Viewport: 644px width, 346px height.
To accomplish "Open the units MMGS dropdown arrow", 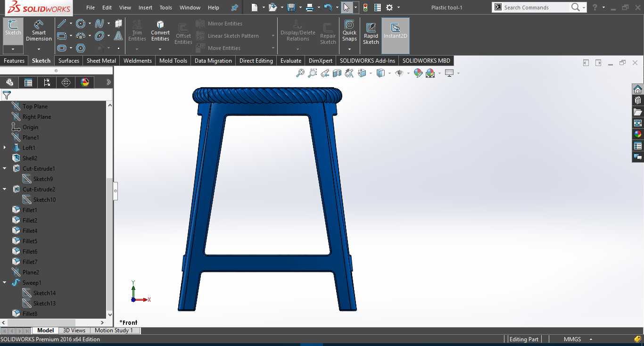I will 591,339.
